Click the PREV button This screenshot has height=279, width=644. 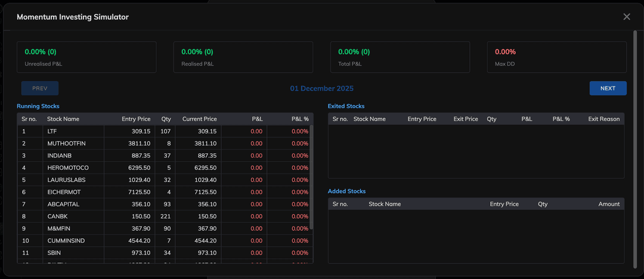pyautogui.click(x=40, y=88)
